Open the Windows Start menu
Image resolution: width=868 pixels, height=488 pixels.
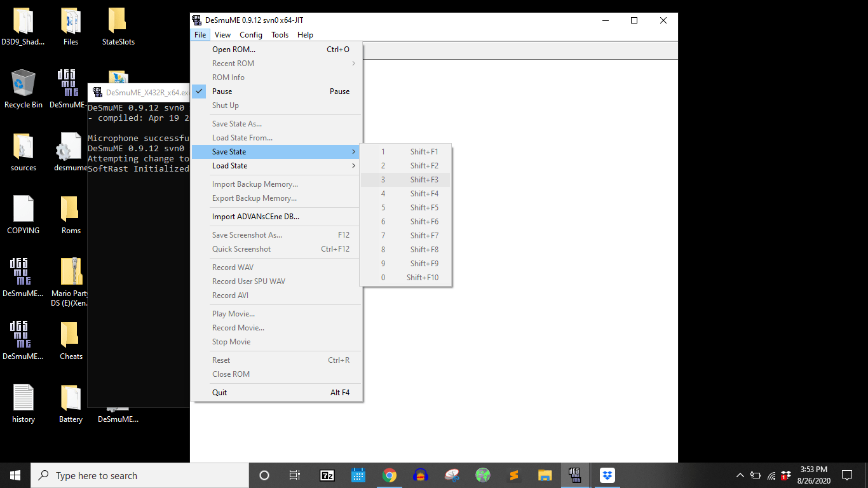(15, 475)
